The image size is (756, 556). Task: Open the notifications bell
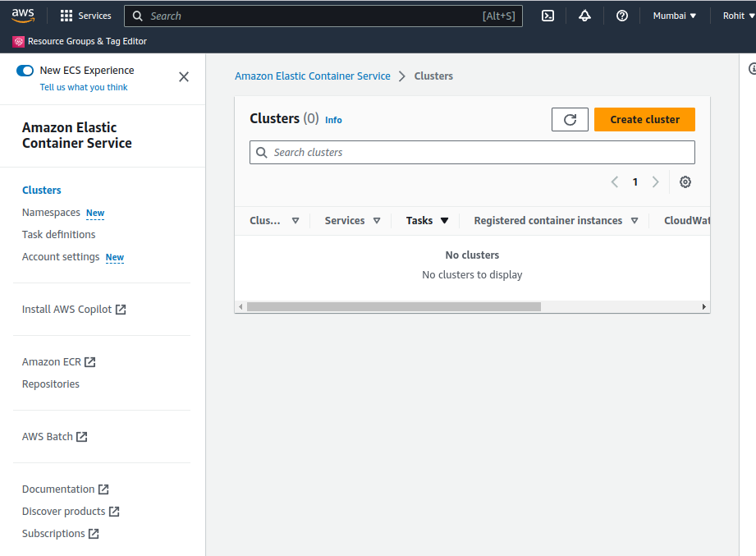[584, 16]
